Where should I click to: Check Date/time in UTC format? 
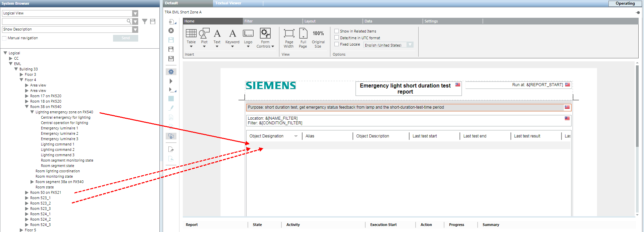coord(336,38)
